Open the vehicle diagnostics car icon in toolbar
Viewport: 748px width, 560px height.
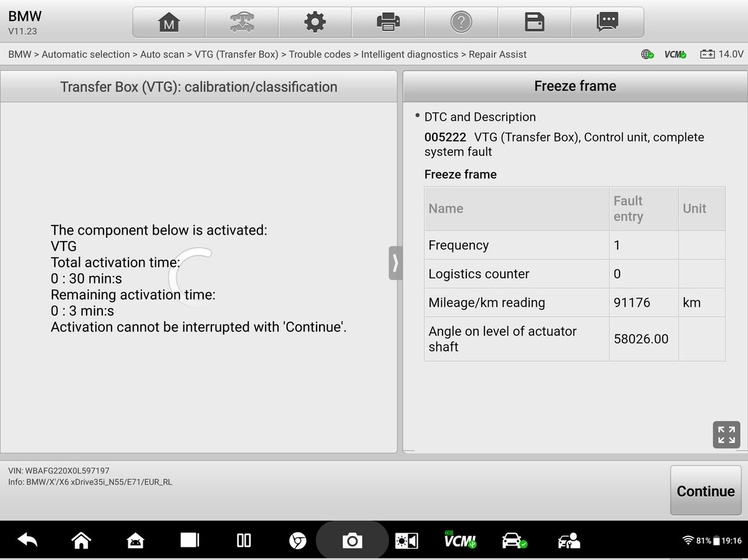[x=242, y=23]
